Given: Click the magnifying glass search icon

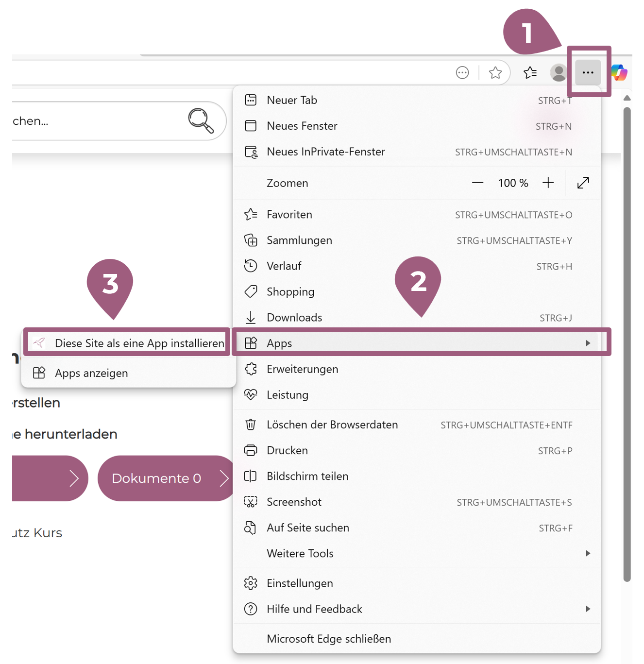Looking at the screenshot, I should pyautogui.click(x=201, y=120).
